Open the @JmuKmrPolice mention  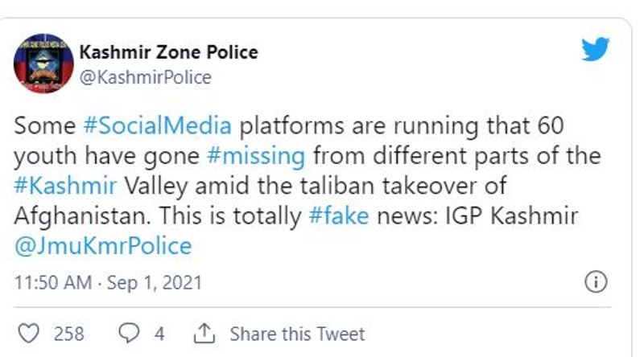(103, 245)
